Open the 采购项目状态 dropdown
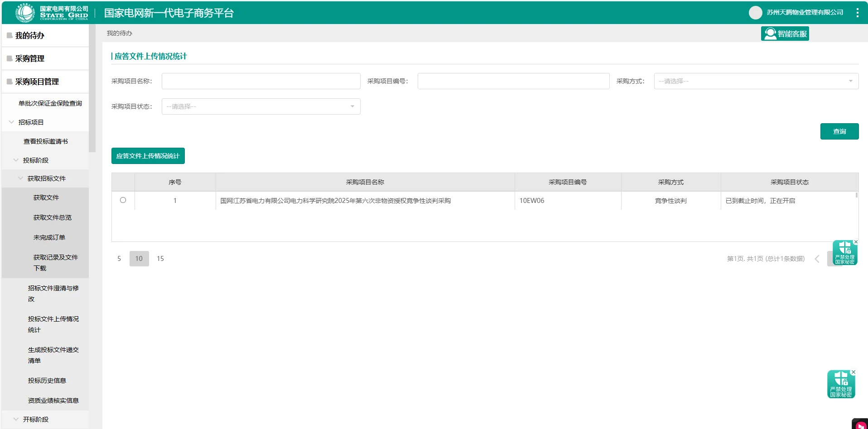 (260, 106)
